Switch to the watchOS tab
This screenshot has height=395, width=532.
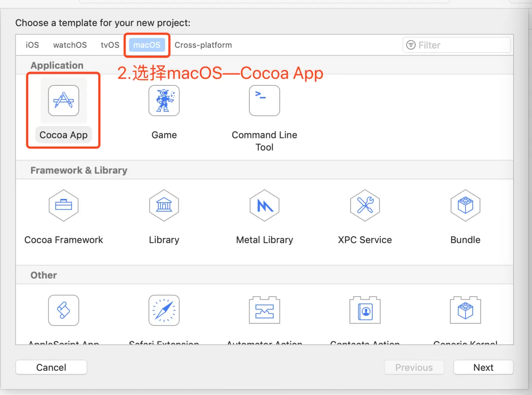pyautogui.click(x=70, y=45)
